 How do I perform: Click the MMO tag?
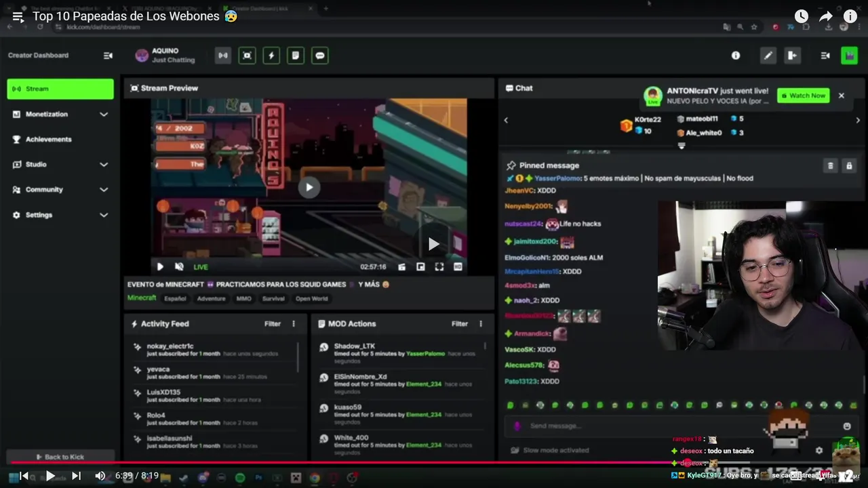tap(243, 299)
